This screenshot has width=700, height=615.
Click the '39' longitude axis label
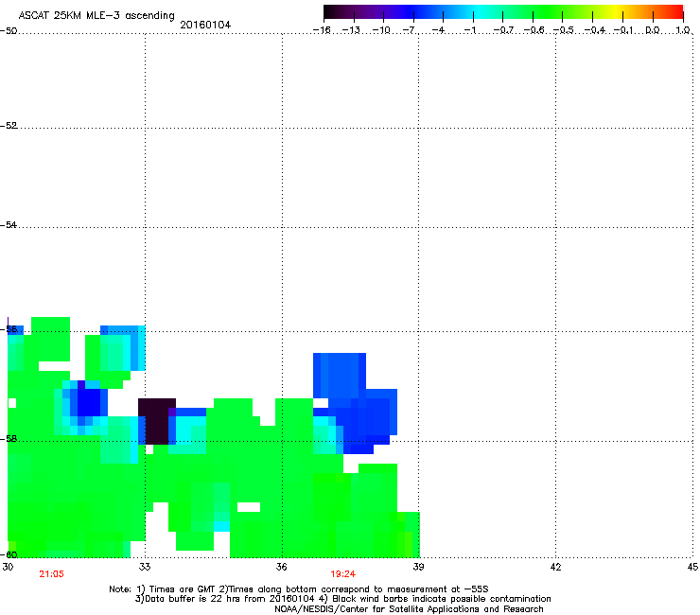pos(418,567)
